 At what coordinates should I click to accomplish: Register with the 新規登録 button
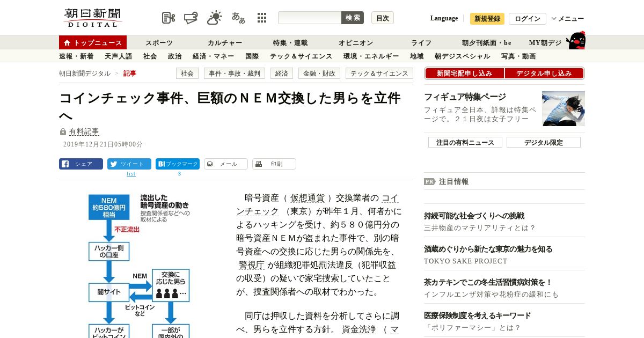coord(487,19)
